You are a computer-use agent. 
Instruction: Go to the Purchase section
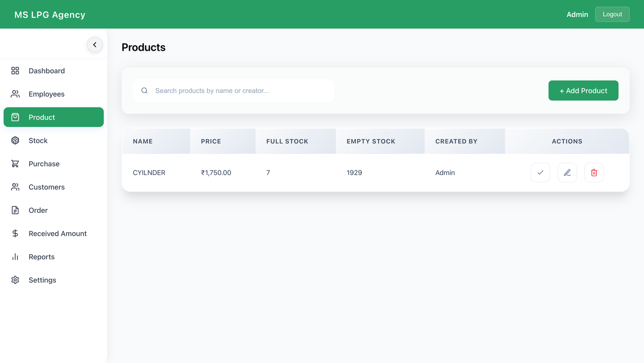pyautogui.click(x=54, y=164)
